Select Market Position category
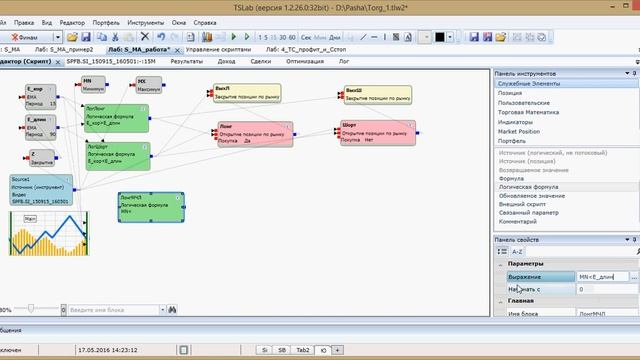 pos(519,131)
